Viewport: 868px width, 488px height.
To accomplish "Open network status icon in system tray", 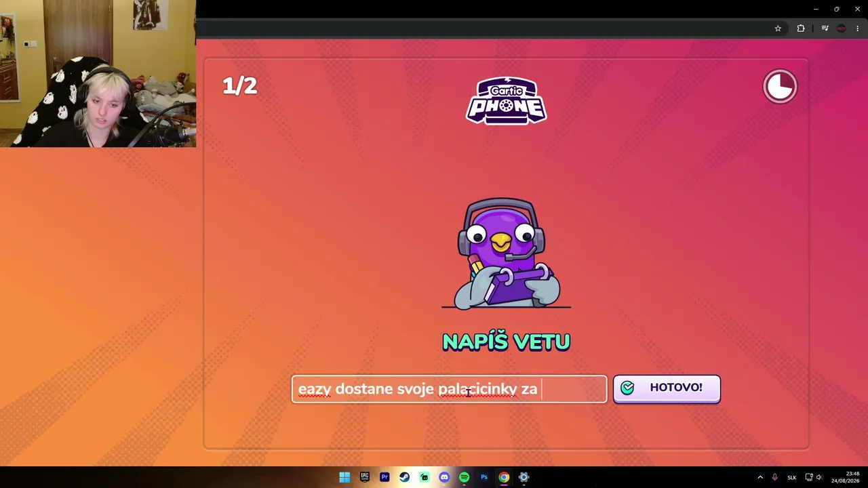I will point(809,477).
